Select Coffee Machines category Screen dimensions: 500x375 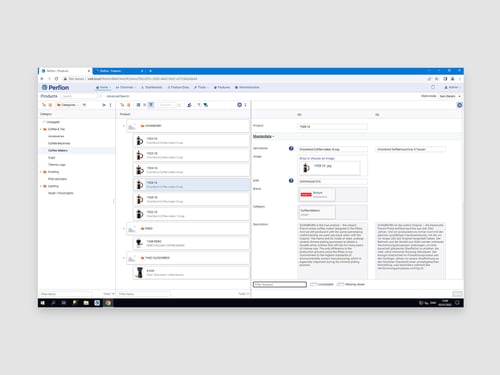point(59,143)
